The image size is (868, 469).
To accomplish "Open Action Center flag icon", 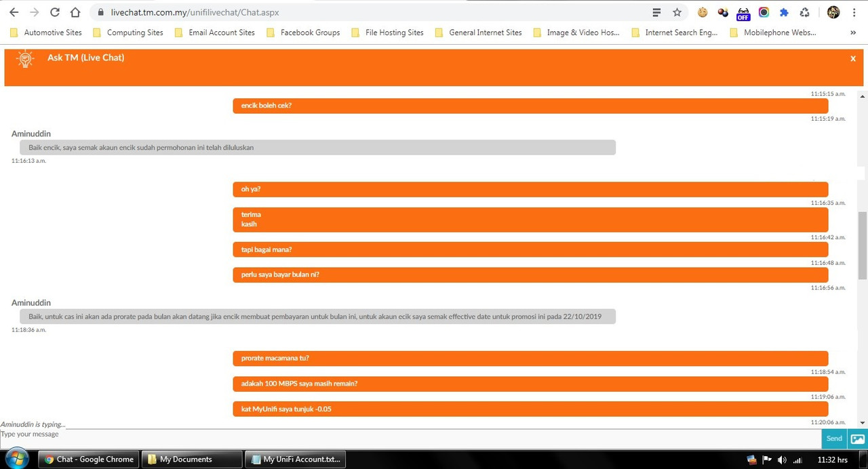I will click(x=767, y=460).
